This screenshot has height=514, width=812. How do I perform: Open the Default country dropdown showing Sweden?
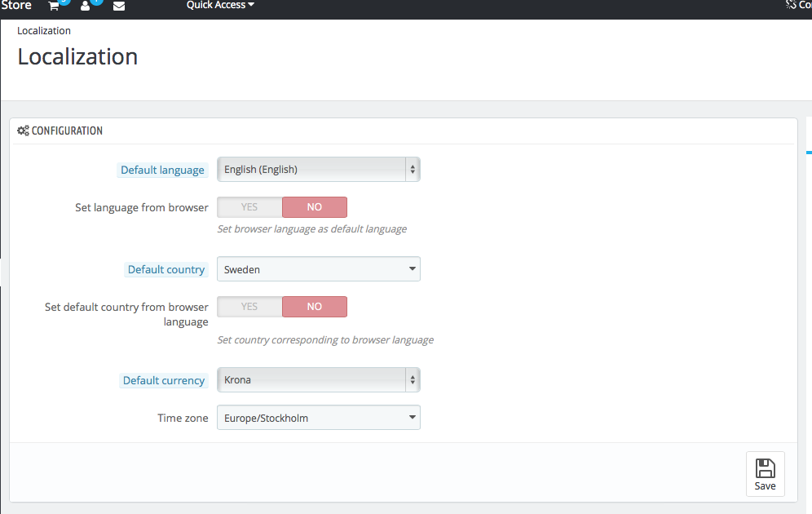pyautogui.click(x=319, y=269)
